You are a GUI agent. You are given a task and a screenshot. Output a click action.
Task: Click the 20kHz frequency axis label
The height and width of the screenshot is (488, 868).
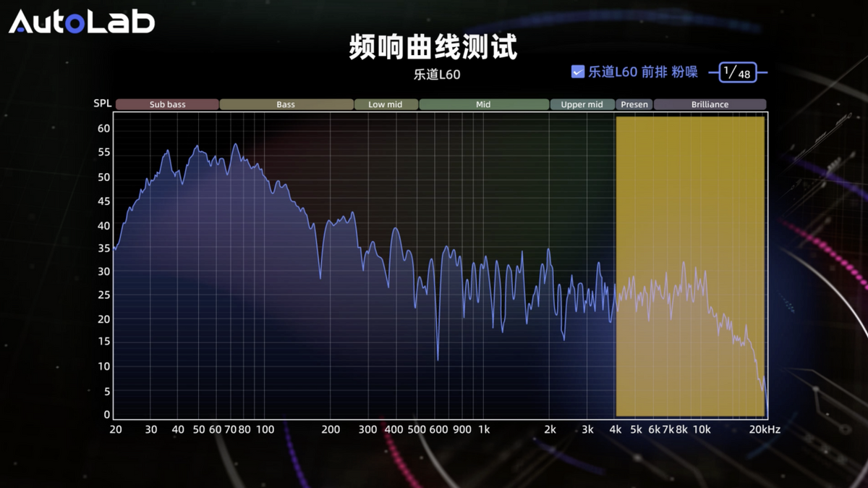(x=764, y=429)
